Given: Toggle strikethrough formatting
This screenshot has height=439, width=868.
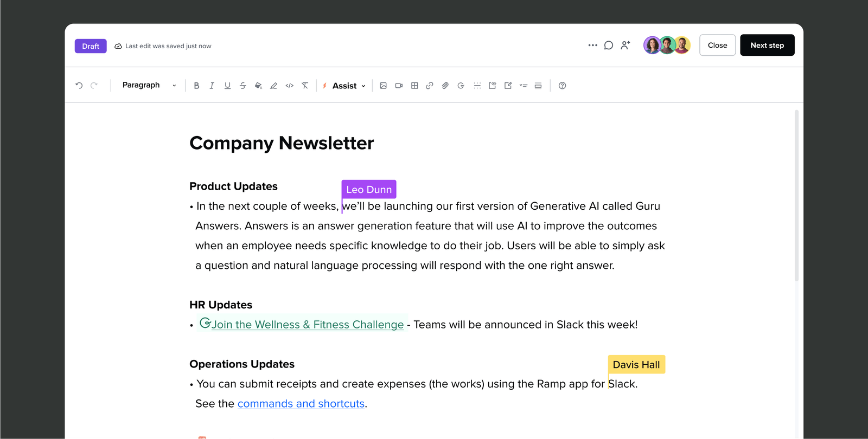Looking at the screenshot, I should coord(243,86).
